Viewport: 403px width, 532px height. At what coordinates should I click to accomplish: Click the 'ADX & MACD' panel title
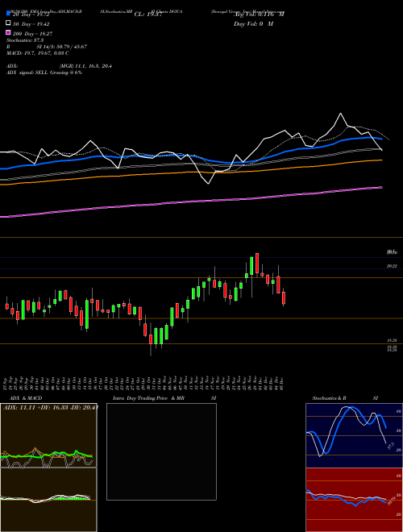coord(26,398)
